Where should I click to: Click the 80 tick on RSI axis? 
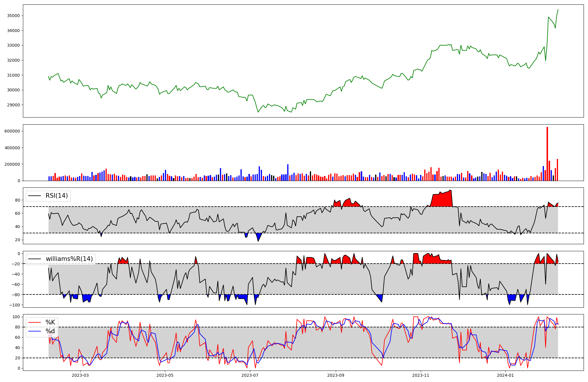(x=18, y=200)
